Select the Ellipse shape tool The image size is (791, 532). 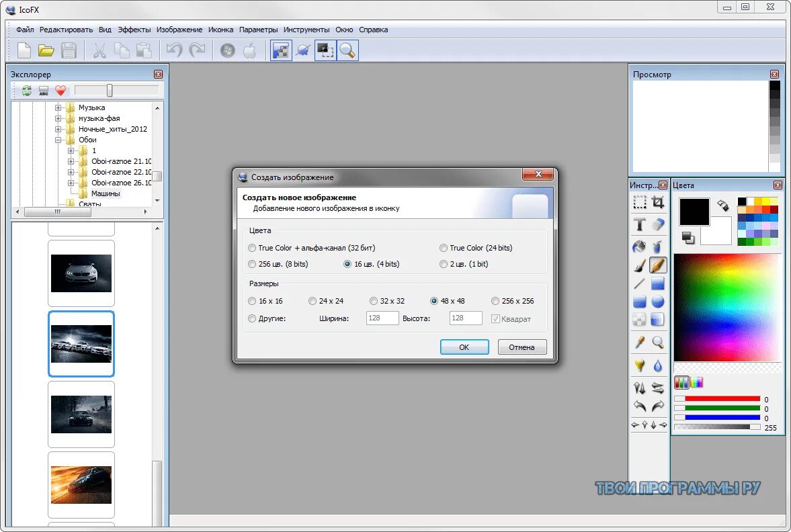click(x=658, y=302)
